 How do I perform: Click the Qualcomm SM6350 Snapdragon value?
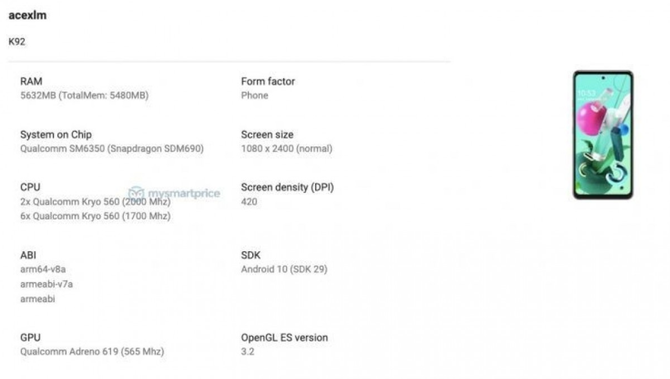(x=112, y=149)
